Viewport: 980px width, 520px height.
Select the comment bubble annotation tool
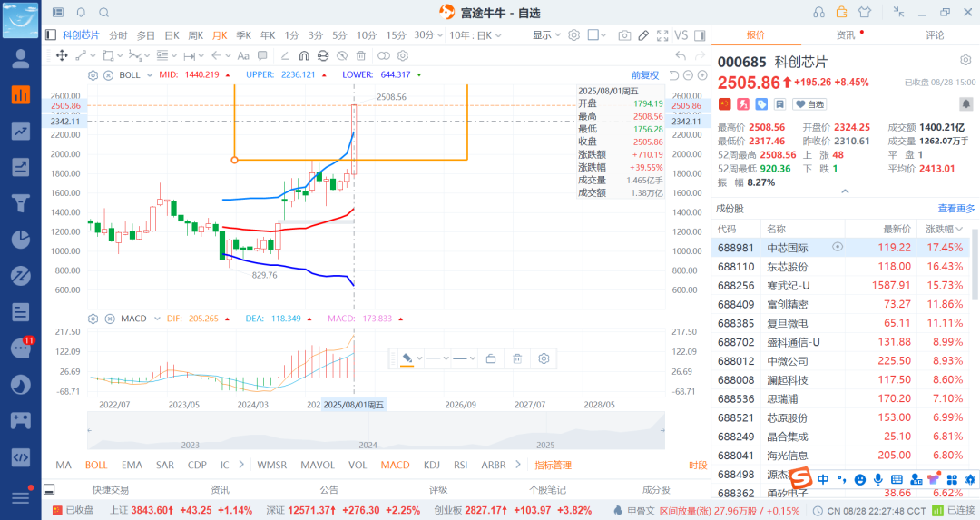[x=262, y=55]
